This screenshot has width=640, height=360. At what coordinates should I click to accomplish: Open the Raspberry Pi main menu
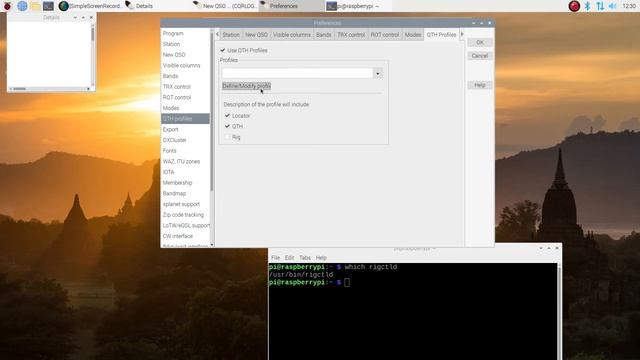[x=7, y=6]
